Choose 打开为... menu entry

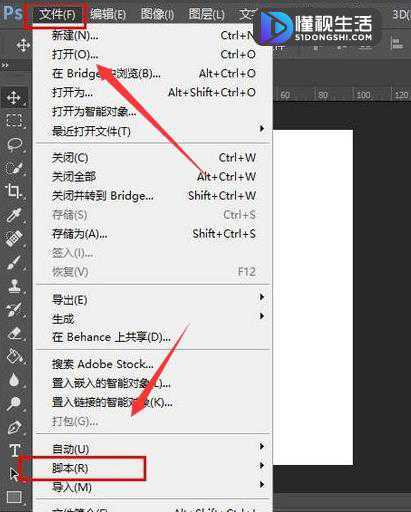click(153, 92)
